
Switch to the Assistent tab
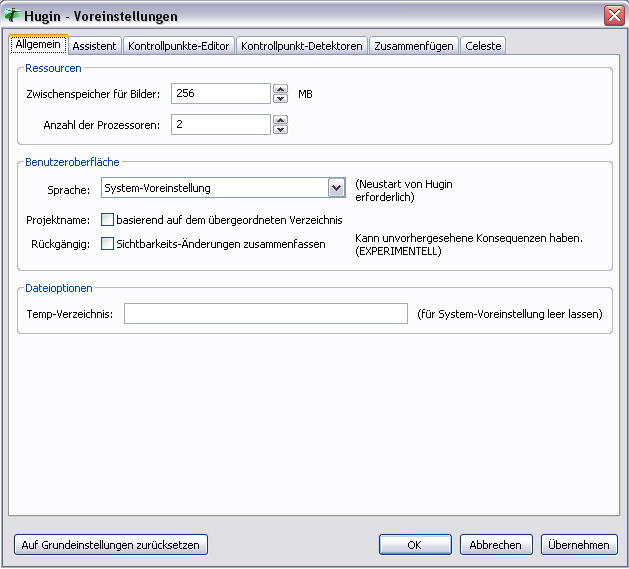point(94,46)
